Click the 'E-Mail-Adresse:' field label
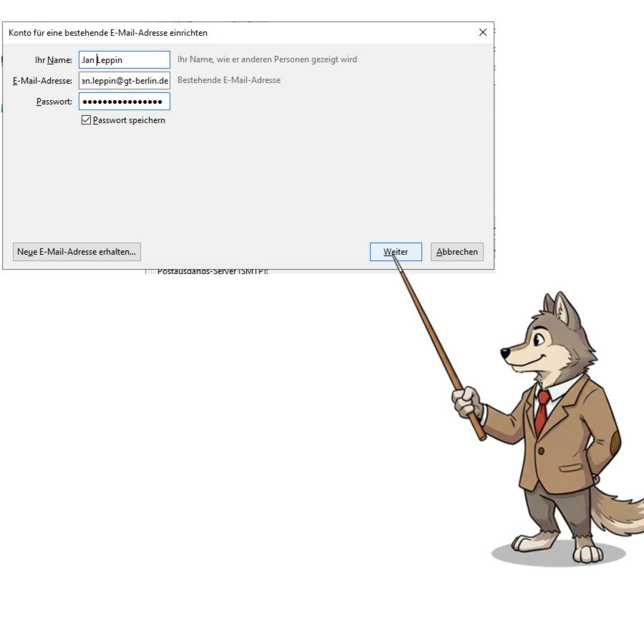The height and width of the screenshot is (644, 644). pyautogui.click(x=42, y=80)
